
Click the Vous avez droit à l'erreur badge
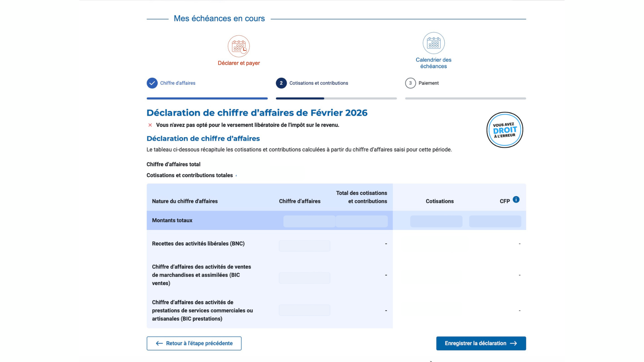point(504,130)
